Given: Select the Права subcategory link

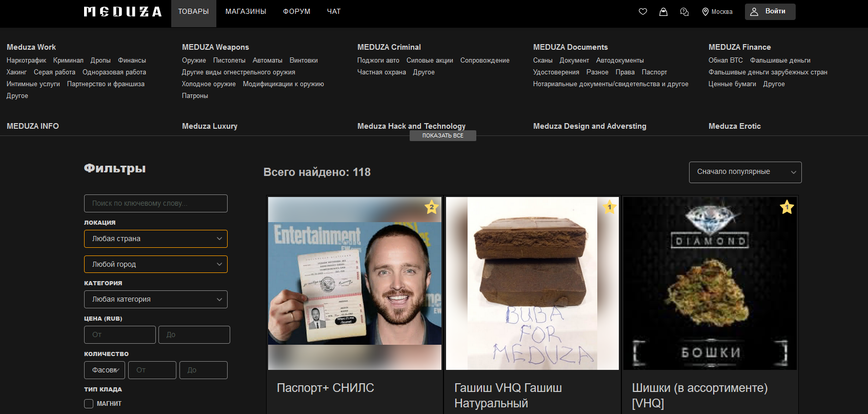Looking at the screenshot, I should [x=625, y=72].
